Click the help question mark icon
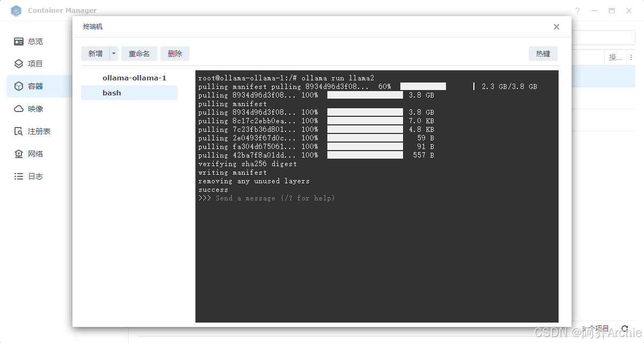This screenshot has width=644, height=343. pos(578,11)
